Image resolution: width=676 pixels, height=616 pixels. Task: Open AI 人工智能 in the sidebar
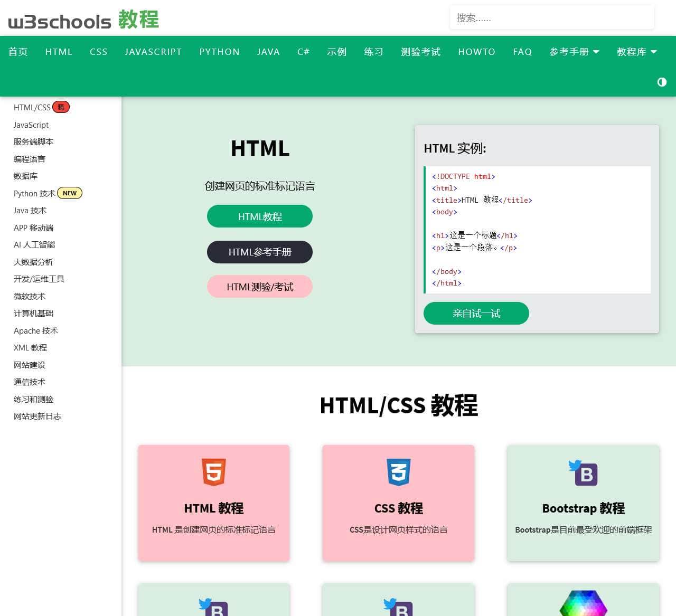(x=34, y=245)
